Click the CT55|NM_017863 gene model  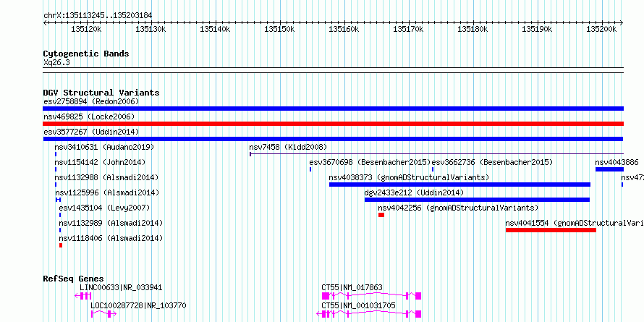371,296
